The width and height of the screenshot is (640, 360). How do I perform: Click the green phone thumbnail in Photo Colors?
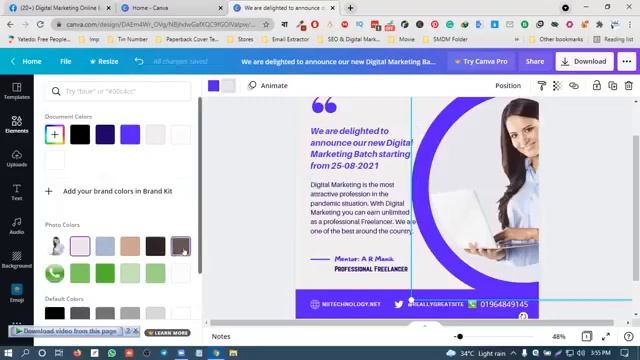(x=55, y=273)
